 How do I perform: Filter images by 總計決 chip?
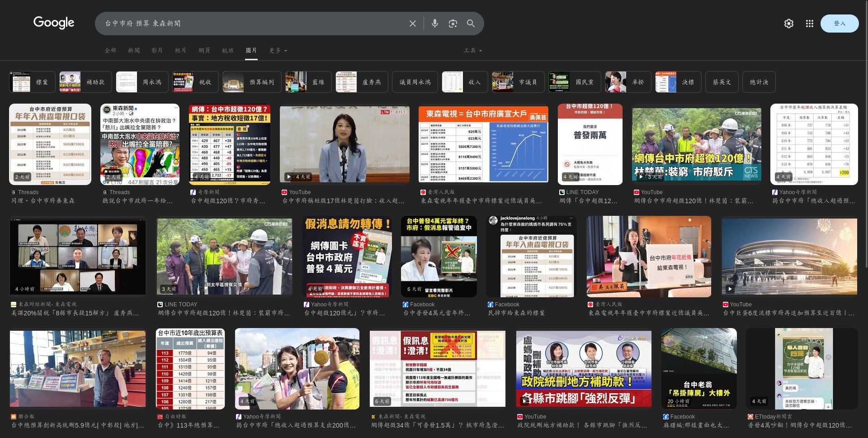click(x=759, y=82)
